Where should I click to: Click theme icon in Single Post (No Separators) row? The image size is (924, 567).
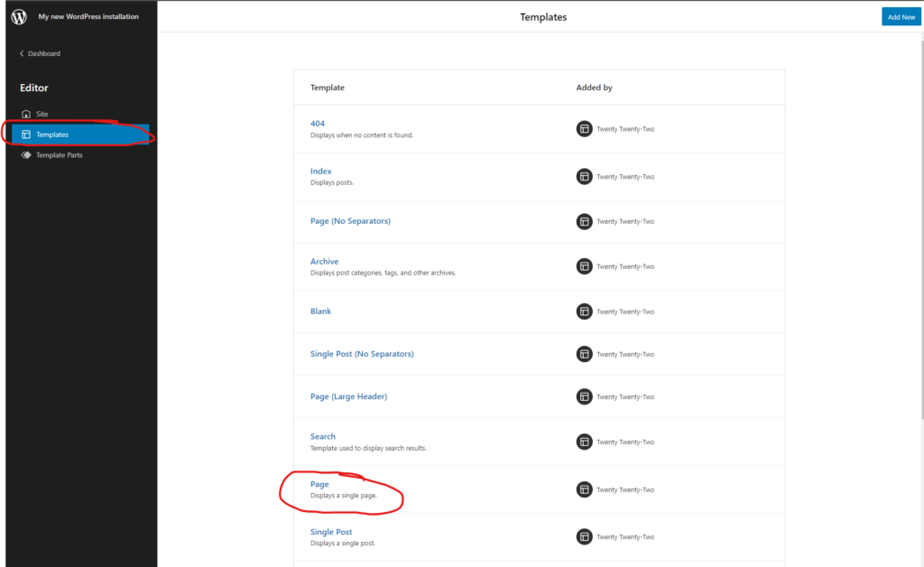[x=584, y=354]
